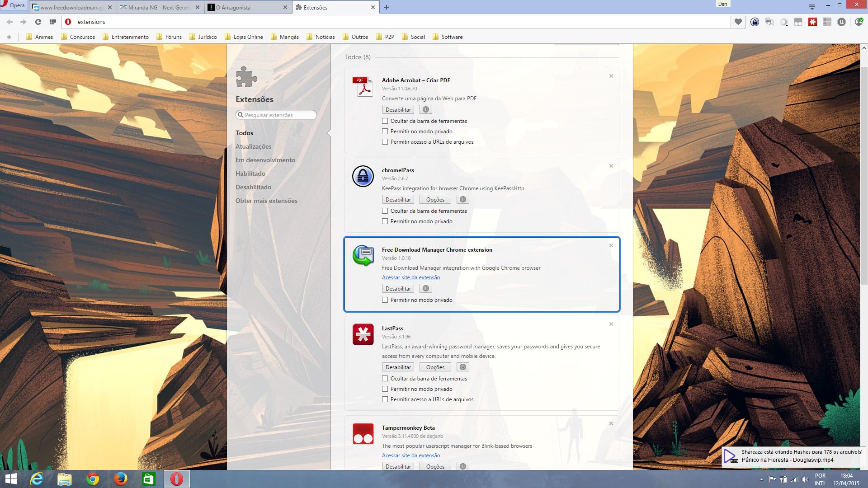Screen dimensions: 868x488
Task: Launch Firefox from the taskbar
Action: pos(121,479)
